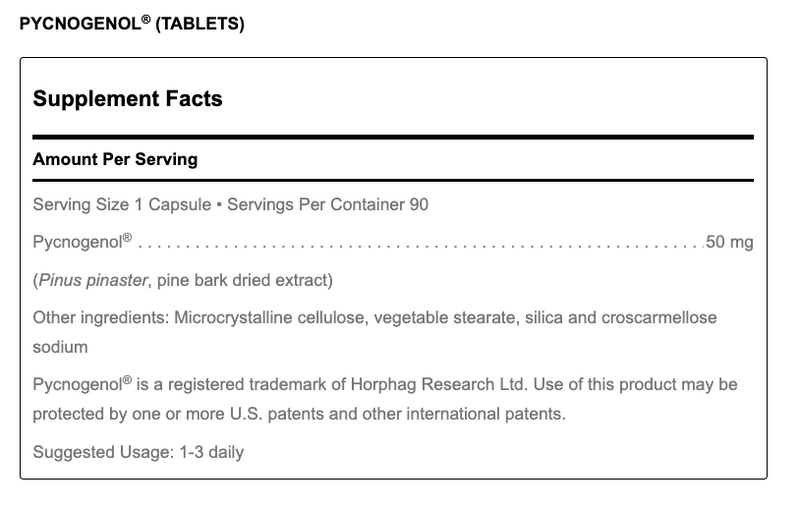800x509 pixels.
Task: Click the word sodium
Action: (61, 347)
